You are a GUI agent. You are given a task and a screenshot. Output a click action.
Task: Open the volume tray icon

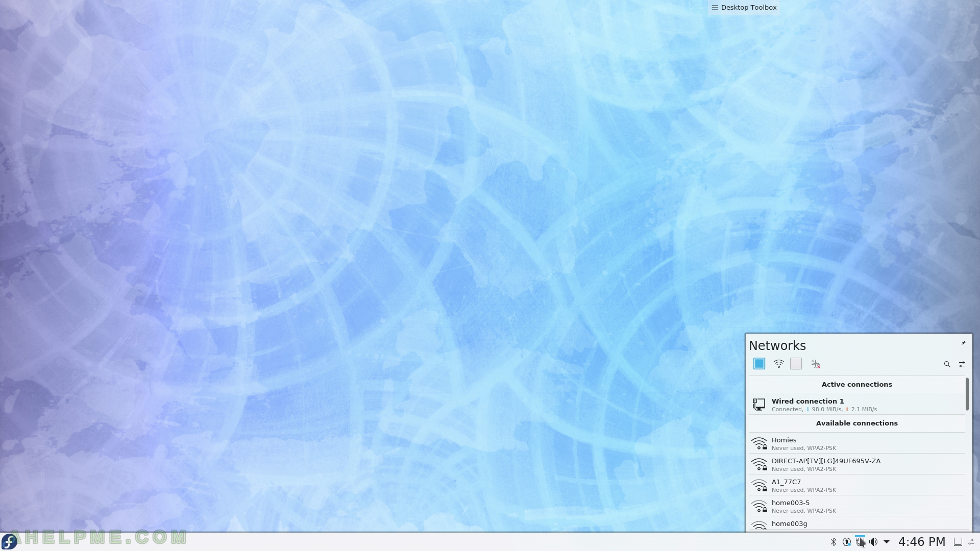coord(873,542)
